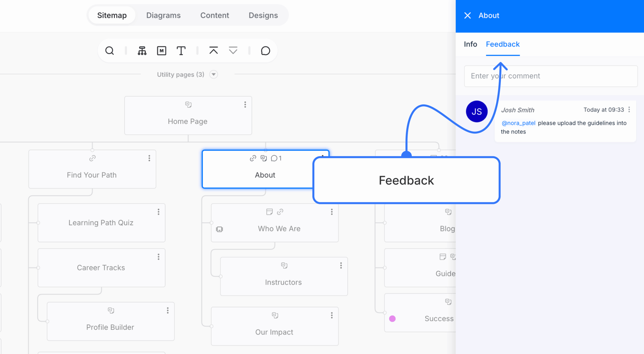This screenshot has width=644, height=354.
Task: Open Learning Path Quiz options menu
Action: (x=158, y=212)
